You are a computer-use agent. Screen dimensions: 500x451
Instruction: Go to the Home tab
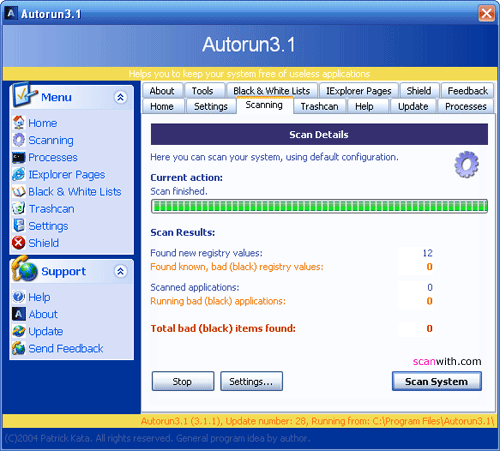click(x=162, y=106)
